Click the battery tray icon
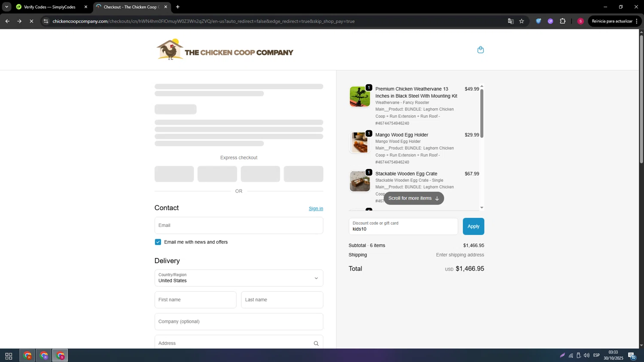This screenshot has height=362, width=644. tap(579, 356)
